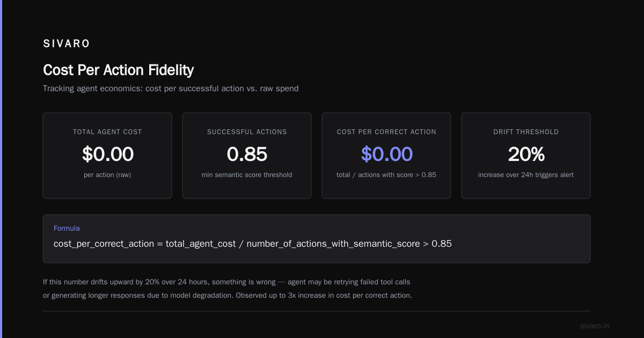
Task: Click the 20% drift threshold value
Action: point(526,154)
